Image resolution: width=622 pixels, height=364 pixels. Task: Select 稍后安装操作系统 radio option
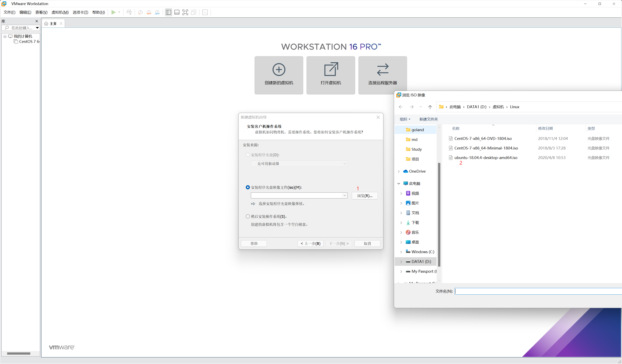click(248, 216)
